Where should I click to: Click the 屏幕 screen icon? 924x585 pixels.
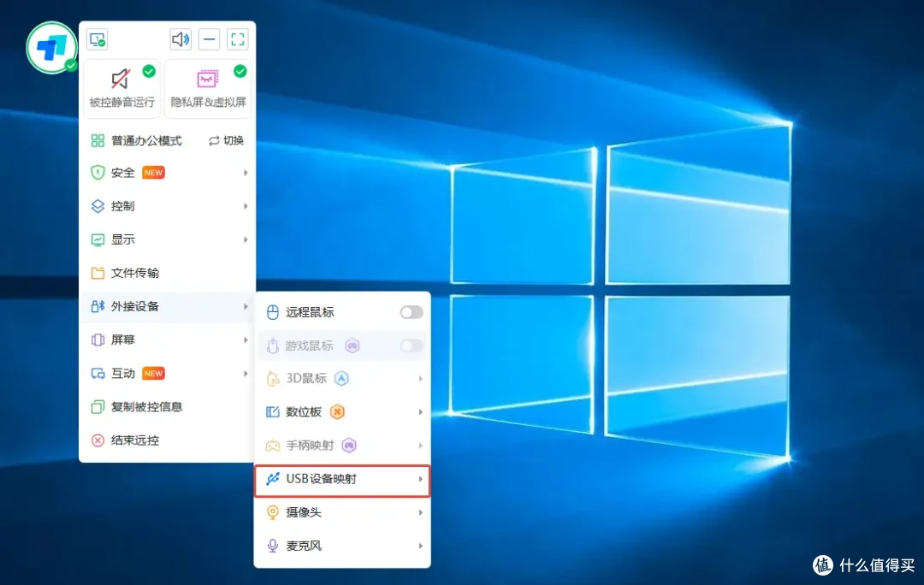point(98,340)
